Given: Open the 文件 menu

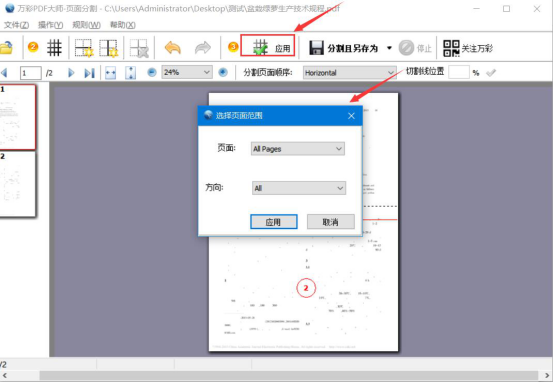Looking at the screenshot, I should (16, 25).
